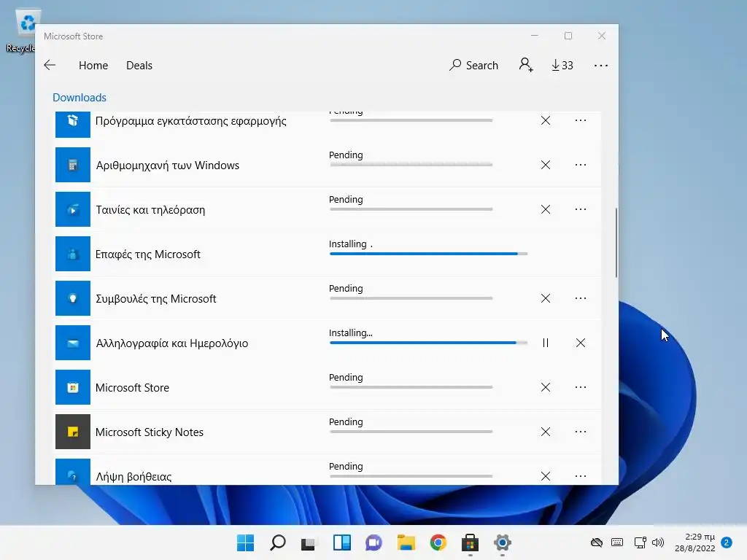Cancel the Συμβουλές της Microsoft download
The width and height of the screenshot is (747, 560).
click(x=546, y=298)
